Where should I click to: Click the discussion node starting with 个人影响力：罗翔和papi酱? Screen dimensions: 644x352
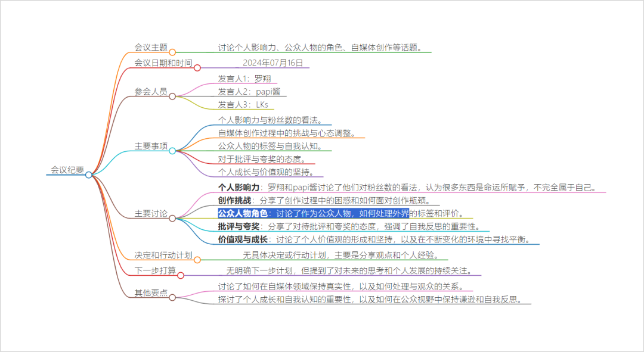click(408, 188)
